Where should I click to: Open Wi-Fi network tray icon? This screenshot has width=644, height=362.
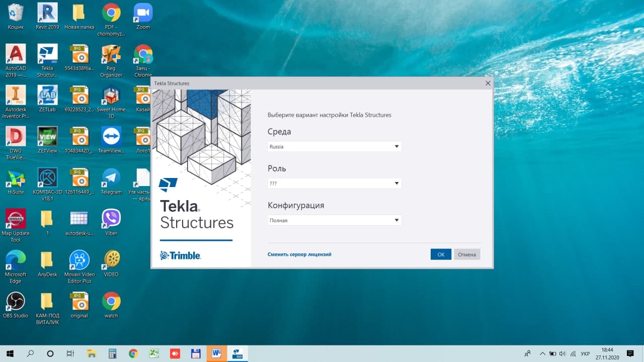[x=572, y=353]
